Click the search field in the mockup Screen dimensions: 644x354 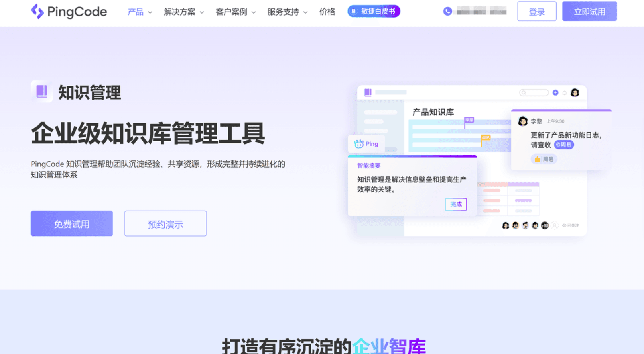coord(534,93)
